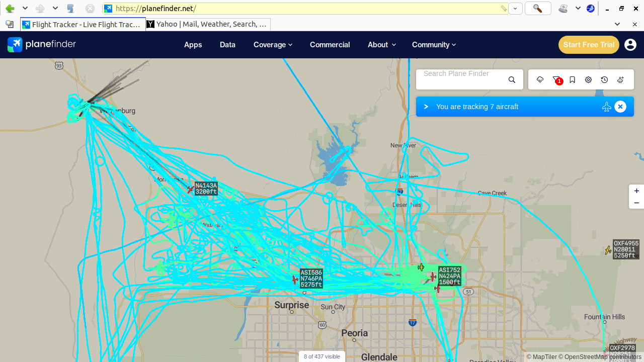Viewport: 644px width, 362px height.
Task: List all tabs with the tab bar chevron
Action: pyautogui.click(x=617, y=24)
